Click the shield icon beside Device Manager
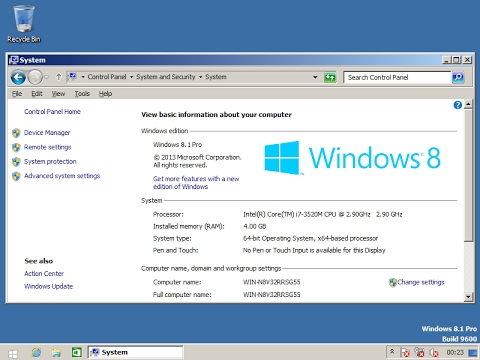Screen dimensions: 480x360 [x=16, y=133]
